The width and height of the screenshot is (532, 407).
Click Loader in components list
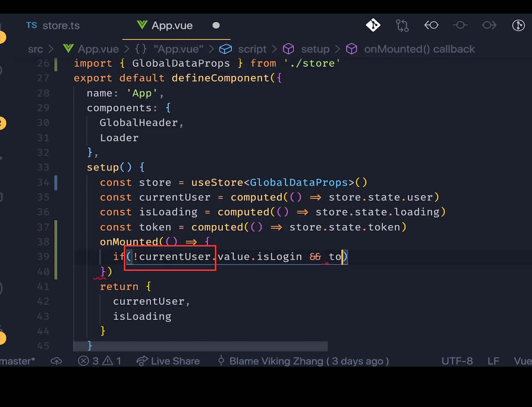pyautogui.click(x=119, y=138)
